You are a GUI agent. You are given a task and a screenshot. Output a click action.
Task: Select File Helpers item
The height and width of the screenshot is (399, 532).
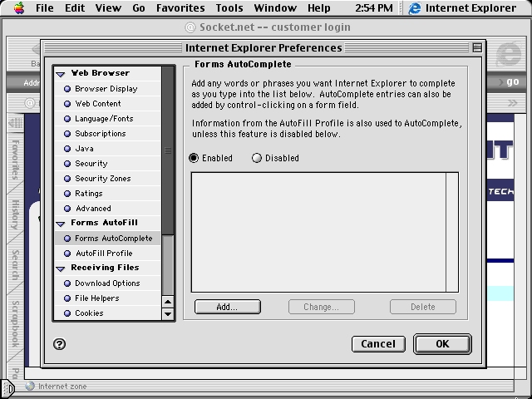click(107, 298)
